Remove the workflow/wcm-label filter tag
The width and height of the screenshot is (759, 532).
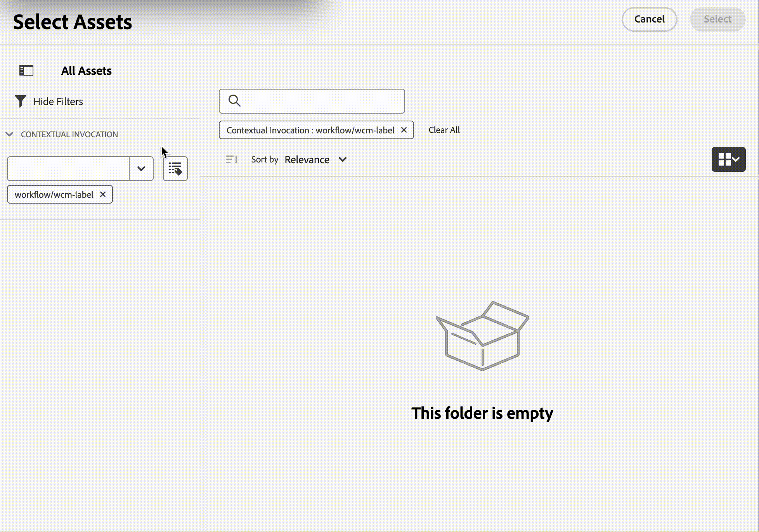(x=103, y=194)
